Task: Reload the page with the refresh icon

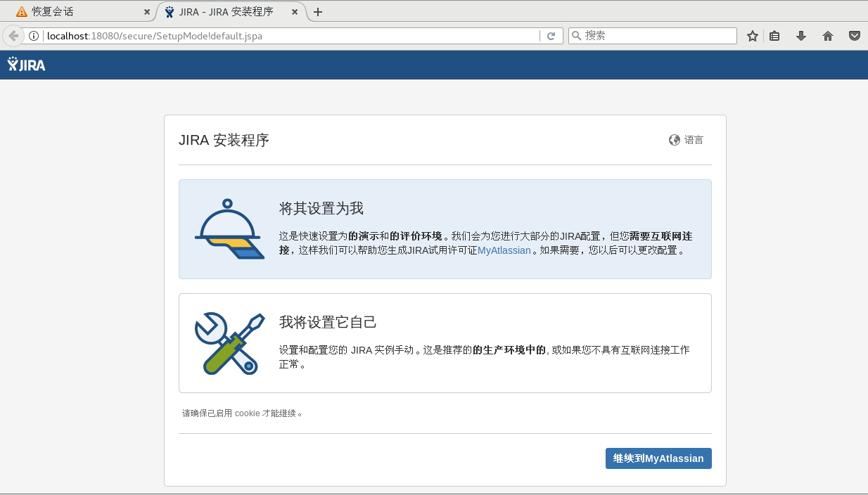Action: click(x=551, y=36)
